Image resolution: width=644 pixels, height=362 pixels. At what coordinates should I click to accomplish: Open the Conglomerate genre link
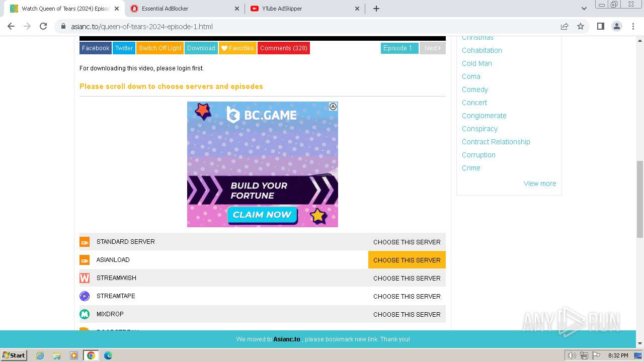click(x=484, y=116)
